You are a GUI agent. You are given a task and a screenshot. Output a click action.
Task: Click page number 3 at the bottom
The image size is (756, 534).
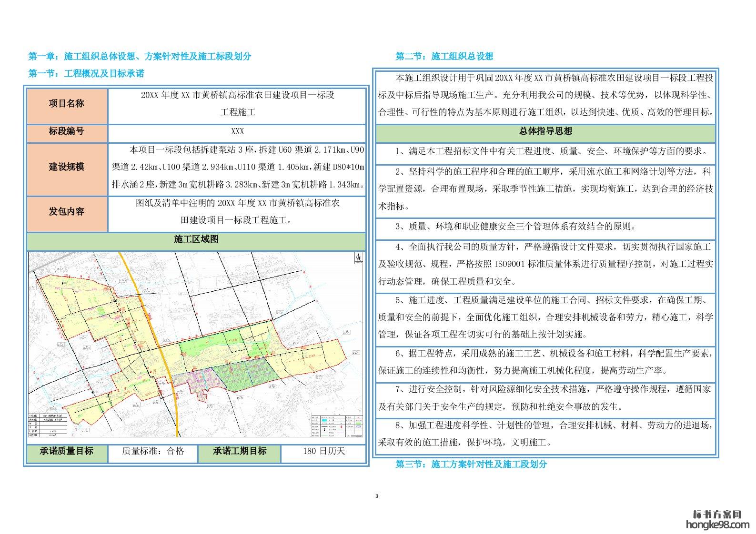[377, 497]
